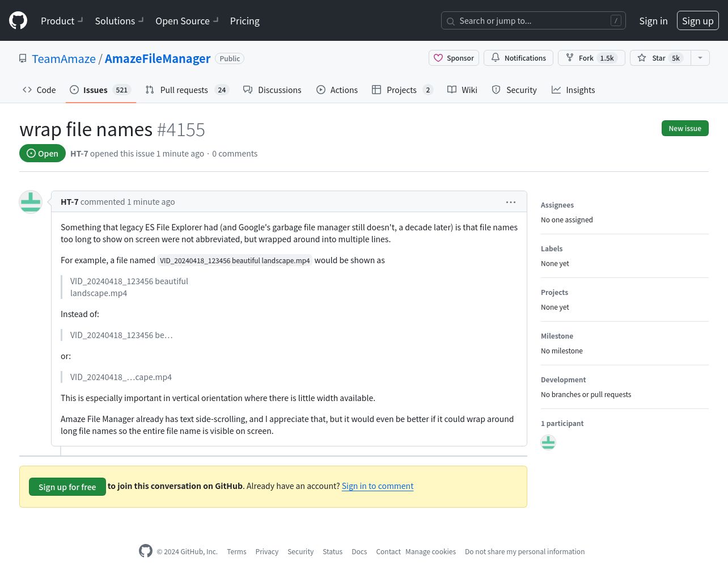Click the Sponsor heart button

(x=454, y=58)
